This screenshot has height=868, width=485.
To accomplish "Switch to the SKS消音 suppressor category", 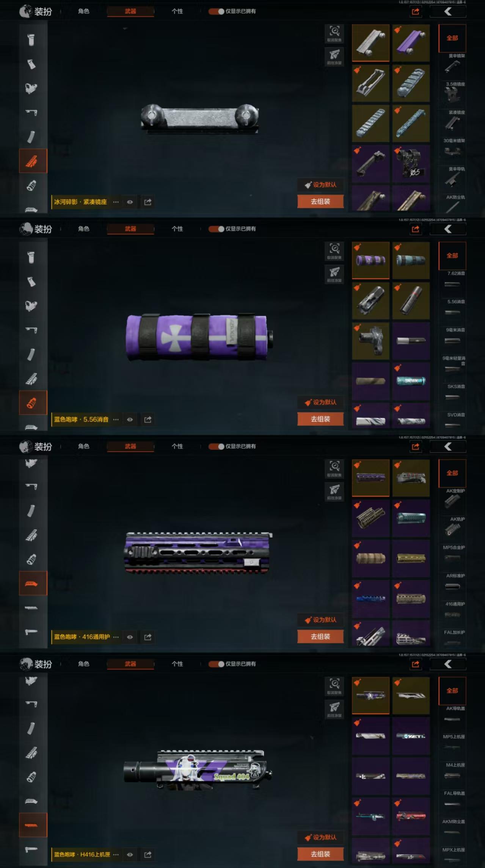I will (452, 393).
